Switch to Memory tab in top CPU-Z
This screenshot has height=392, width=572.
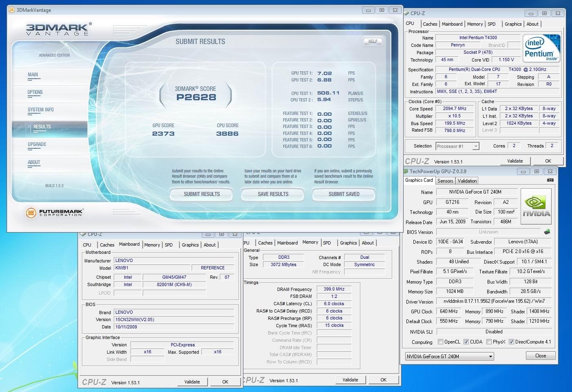(x=475, y=24)
